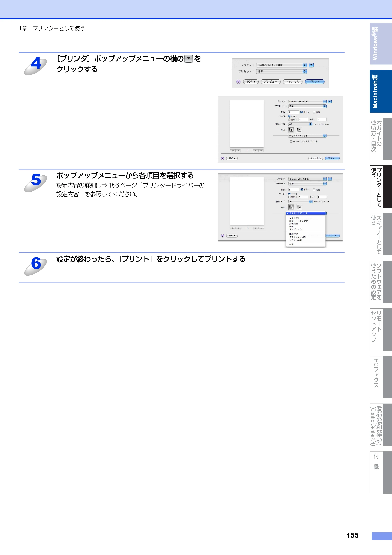Toggle 丁合い checkbox in middle print dialog

[302, 112]
